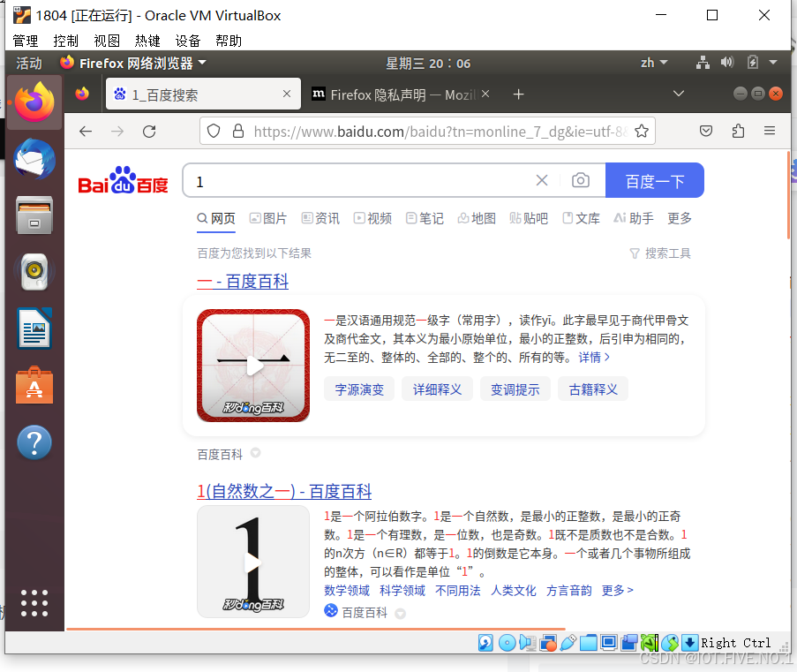Open new tab with plus button
The image size is (797, 672).
point(518,94)
